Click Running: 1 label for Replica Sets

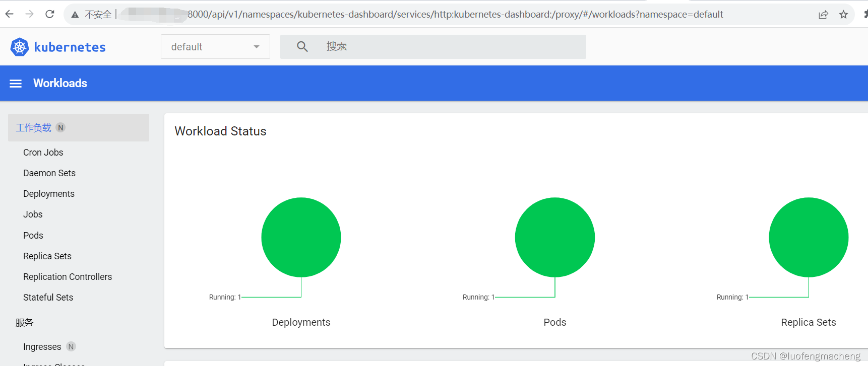pyautogui.click(x=732, y=297)
